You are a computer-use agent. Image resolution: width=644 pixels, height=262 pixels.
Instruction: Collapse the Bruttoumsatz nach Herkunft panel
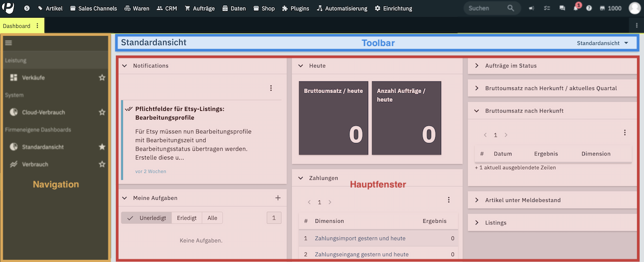tap(477, 111)
